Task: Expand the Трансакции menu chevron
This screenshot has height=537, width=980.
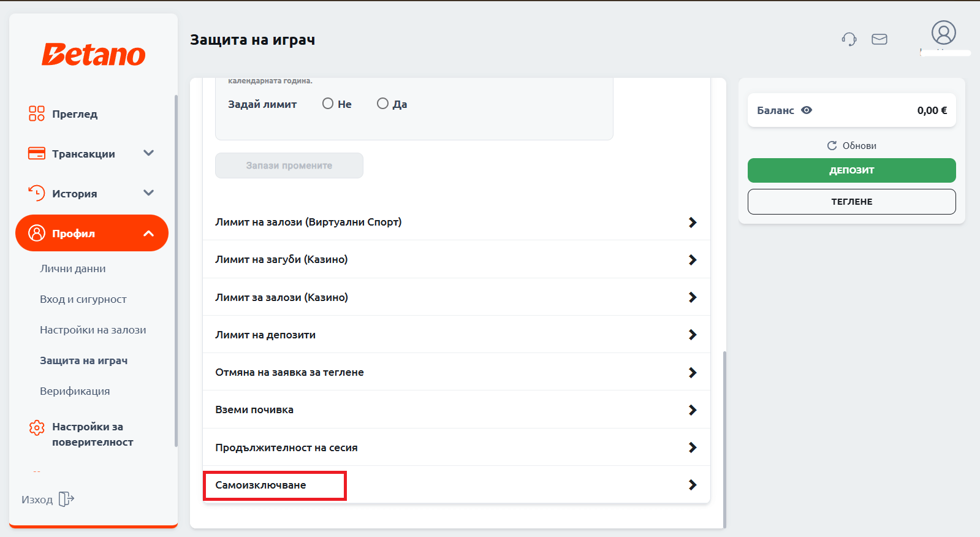Action: pos(148,153)
